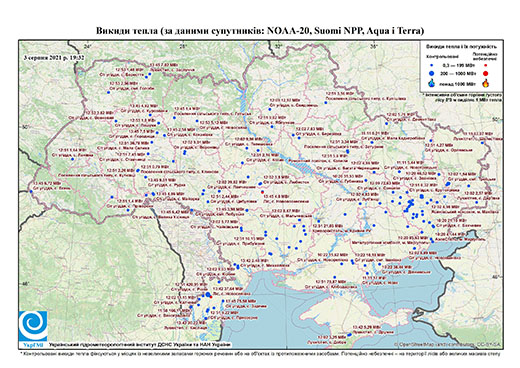520x368 pixels.
Task: Click the date stamp 3 серпня 2021
Action: pyautogui.click(x=54, y=57)
